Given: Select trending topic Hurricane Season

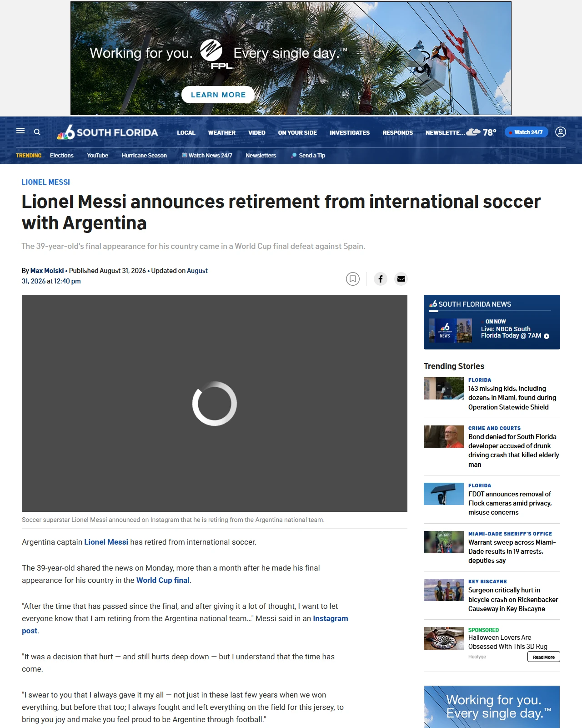Looking at the screenshot, I should [144, 156].
